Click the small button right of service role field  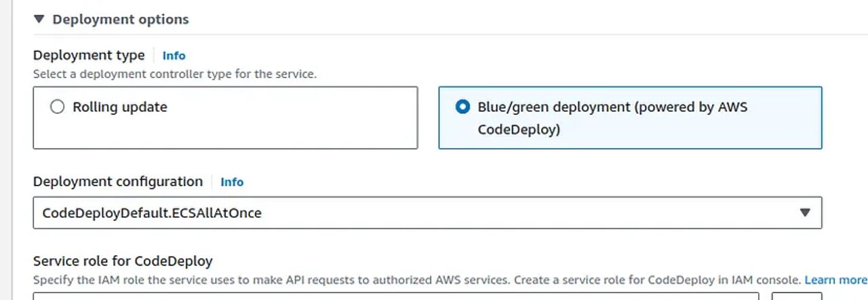pos(797,296)
